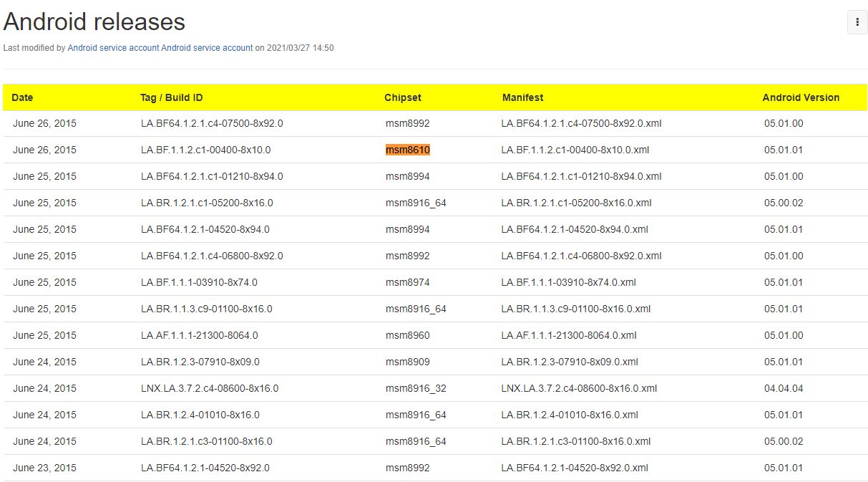
Task: Click manifest LNX.LA.3.7.2.c4-08600-8x16.0.xml
Action: [579, 388]
